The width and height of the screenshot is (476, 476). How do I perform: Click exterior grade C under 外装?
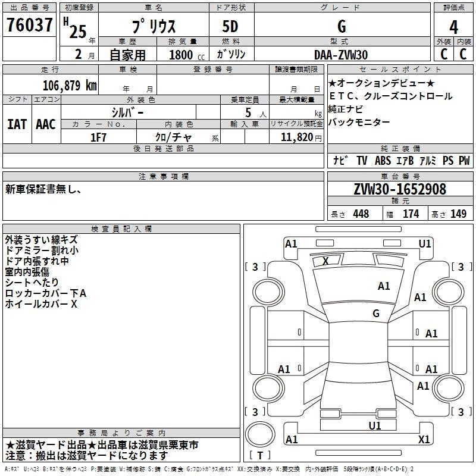coord(444,54)
